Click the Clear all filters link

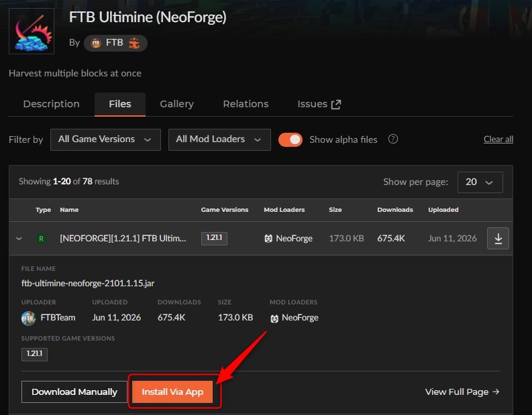[498, 139]
